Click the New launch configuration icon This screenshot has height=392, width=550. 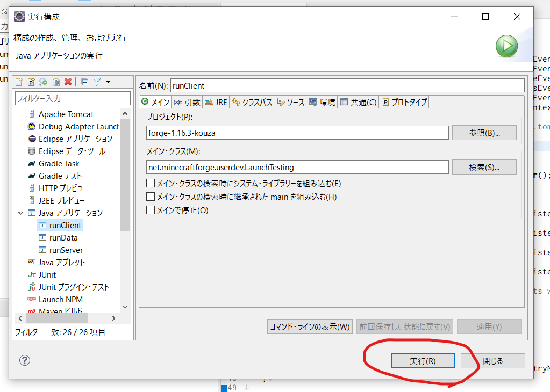[19, 82]
